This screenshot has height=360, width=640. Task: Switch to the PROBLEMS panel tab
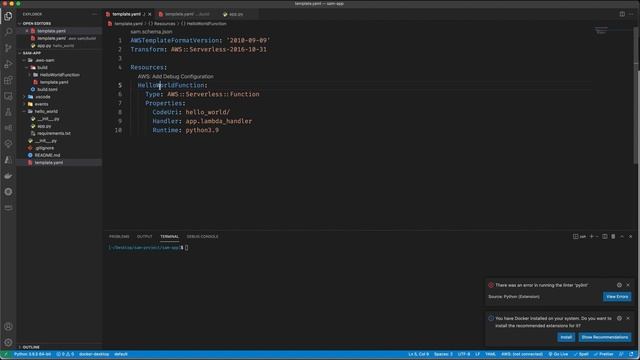(x=119, y=236)
